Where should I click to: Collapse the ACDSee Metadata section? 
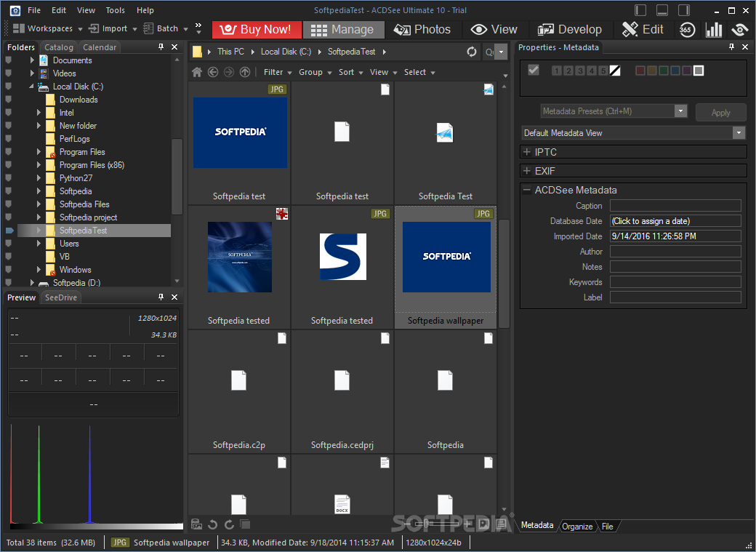pos(527,190)
